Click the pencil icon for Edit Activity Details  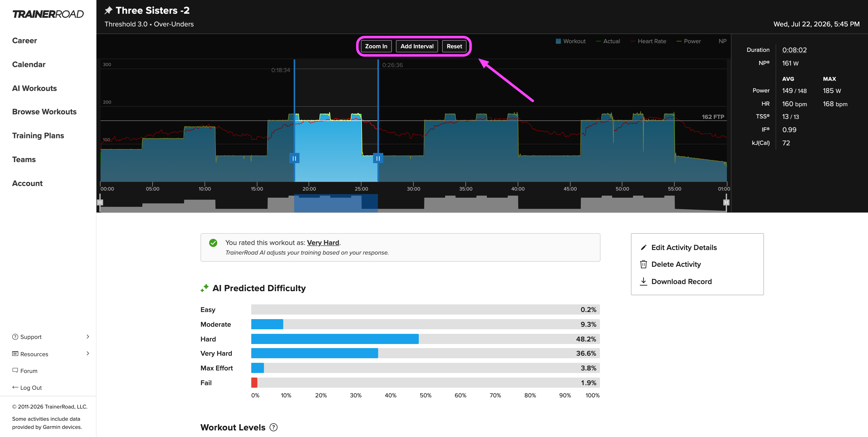tap(643, 247)
